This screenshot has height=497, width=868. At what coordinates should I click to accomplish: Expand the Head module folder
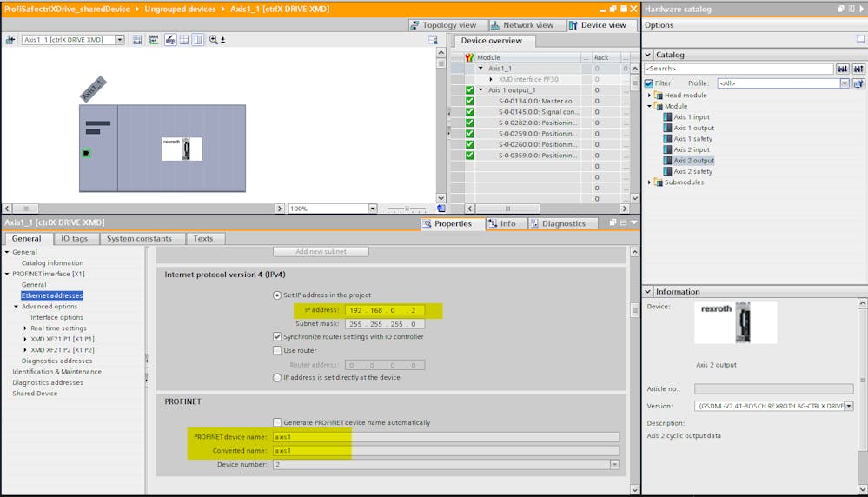pos(650,96)
